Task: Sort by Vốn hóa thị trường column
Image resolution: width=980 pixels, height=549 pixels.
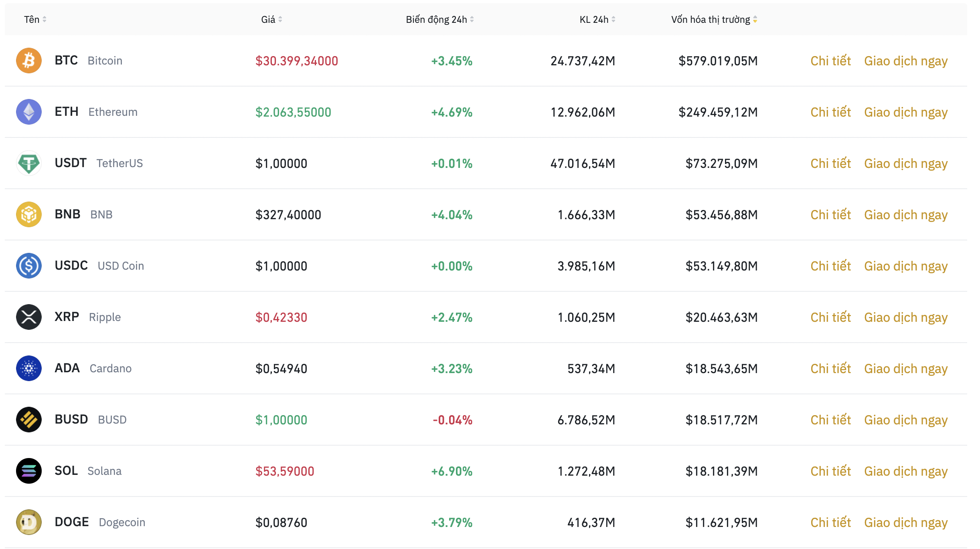Action: coord(714,19)
